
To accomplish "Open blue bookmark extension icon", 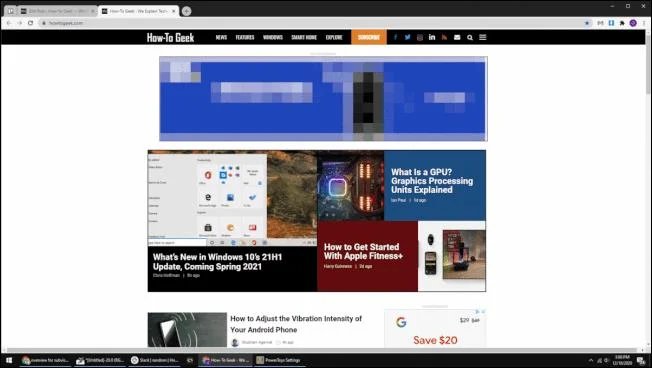I will pos(611,23).
